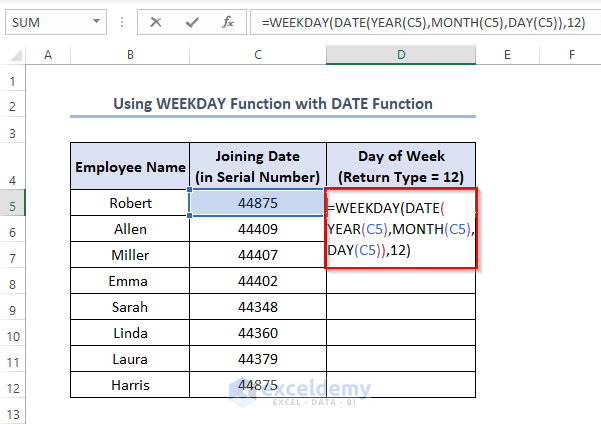The width and height of the screenshot is (601, 424).
Task: Confirm the formula with the Enter checkmark
Action: [192, 21]
